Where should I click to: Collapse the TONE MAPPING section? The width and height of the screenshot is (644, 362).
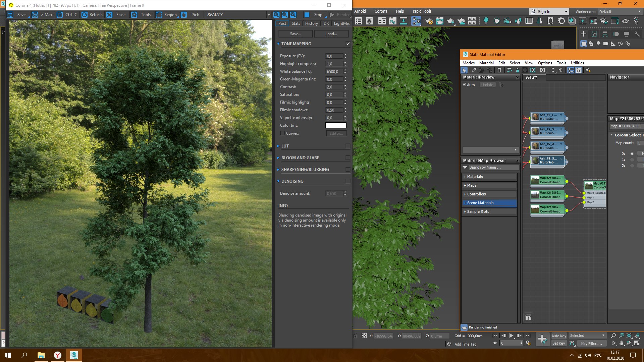tap(278, 44)
